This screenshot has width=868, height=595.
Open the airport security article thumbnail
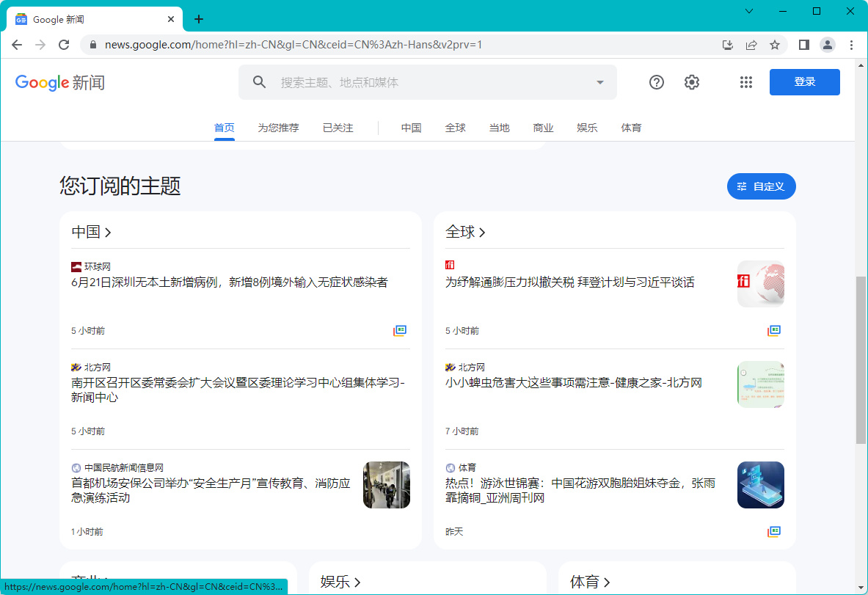pyautogui.click(x=387, y=485)
